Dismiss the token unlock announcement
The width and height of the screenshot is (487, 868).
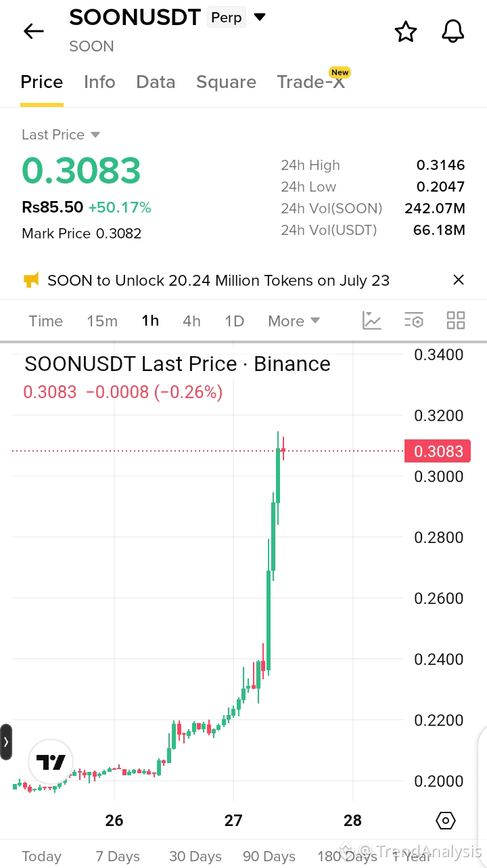pos(458,280)
